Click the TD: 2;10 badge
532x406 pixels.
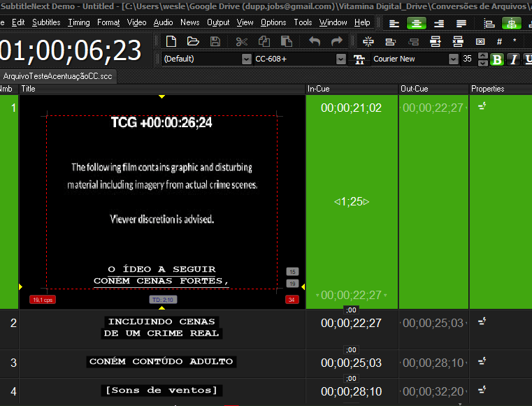click(x=163, y=300)
